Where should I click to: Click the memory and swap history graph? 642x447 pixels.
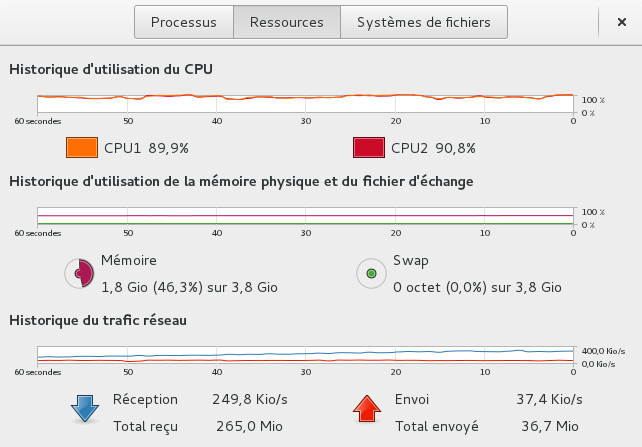coord(305,216)
